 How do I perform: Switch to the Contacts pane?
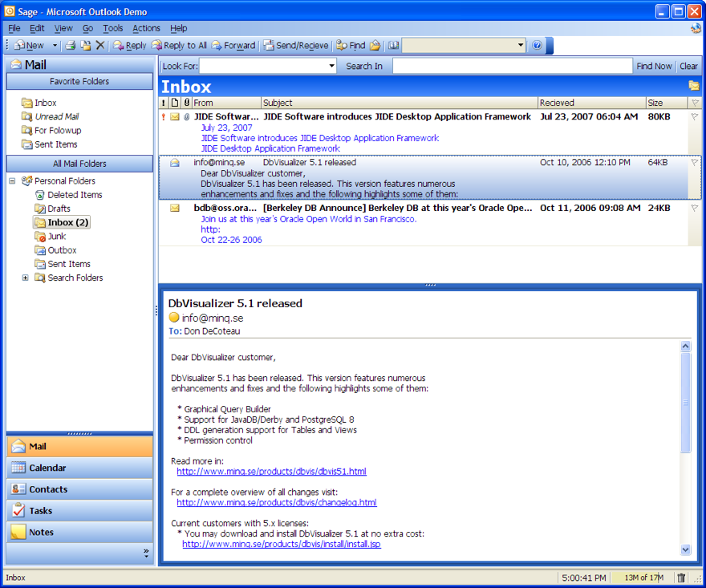coord(79,489)
